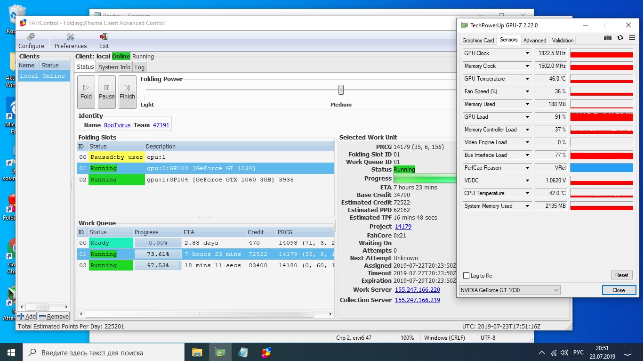Screen dimensions: 644x361
Task: Click the Close button in GPU-Z
Action: click(619, 290)
